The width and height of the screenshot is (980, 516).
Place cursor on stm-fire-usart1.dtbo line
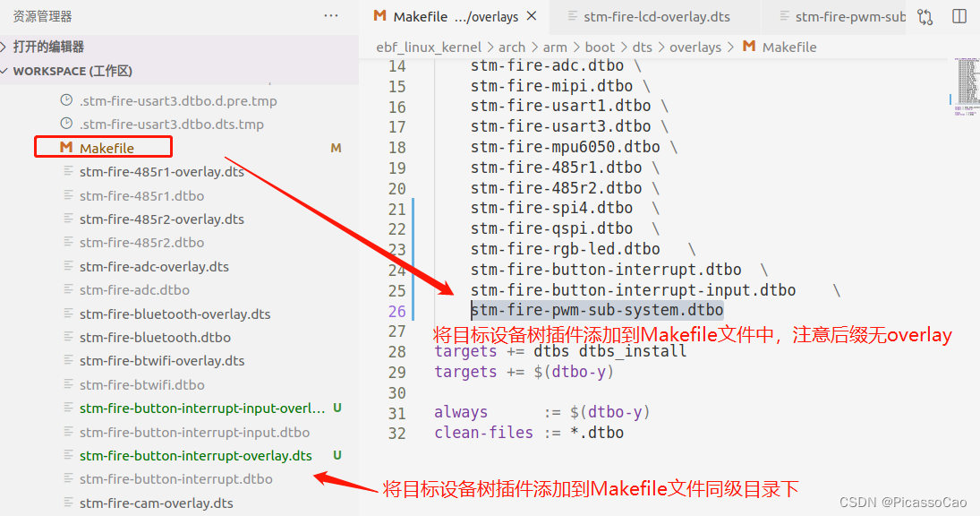click(x=569, y=107)
